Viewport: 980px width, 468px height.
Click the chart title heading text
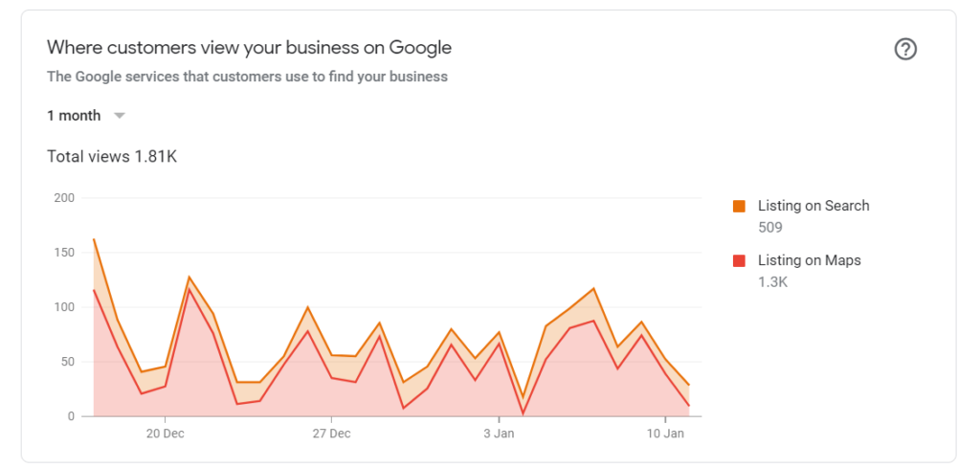click(250, 48)
